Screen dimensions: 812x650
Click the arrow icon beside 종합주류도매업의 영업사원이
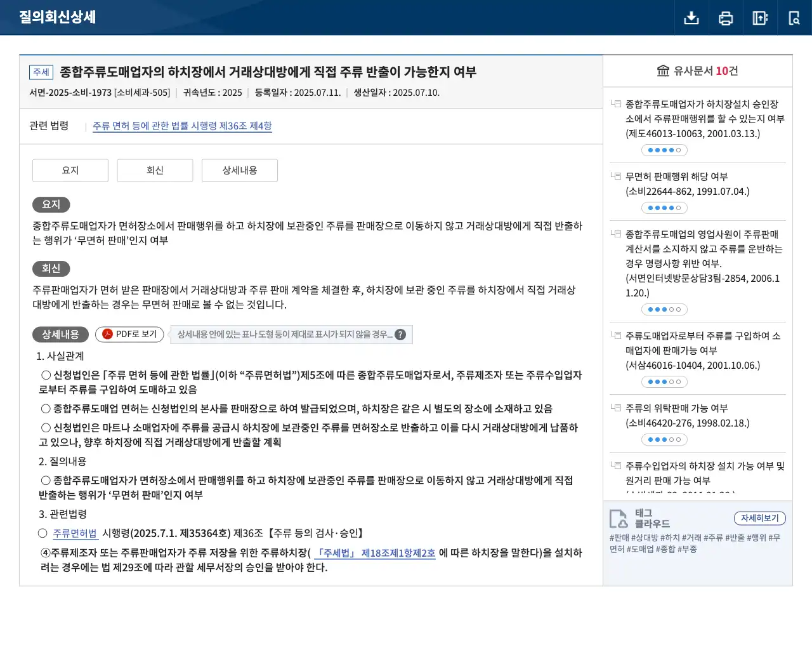[615, 234]
